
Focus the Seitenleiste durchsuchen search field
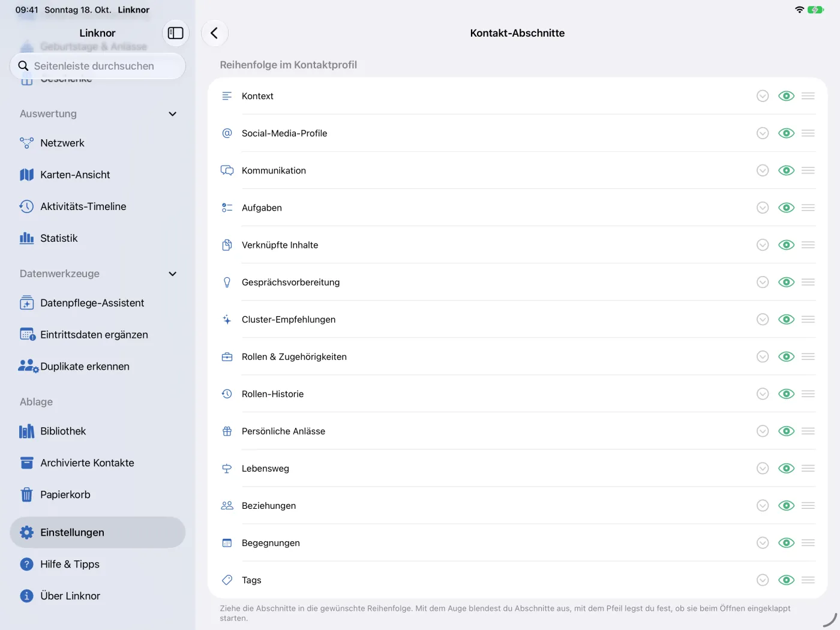pos(98,66)
